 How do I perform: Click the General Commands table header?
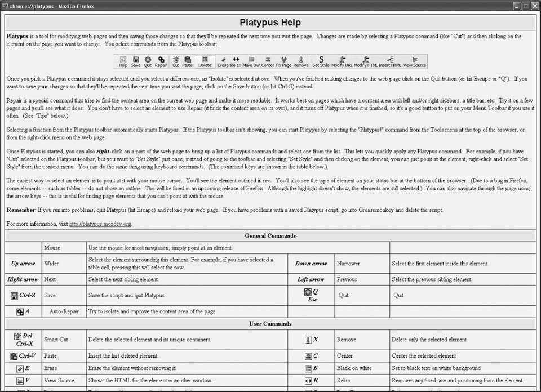tap(270, 236)
